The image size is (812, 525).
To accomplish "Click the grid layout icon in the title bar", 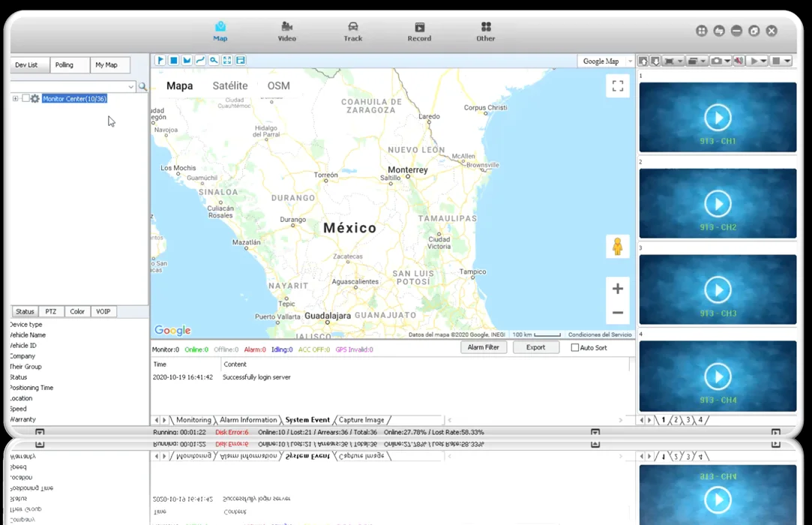I will coord(702,31).
